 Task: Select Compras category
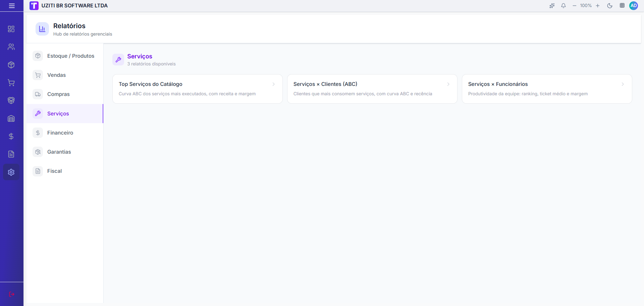coord(65,94)
